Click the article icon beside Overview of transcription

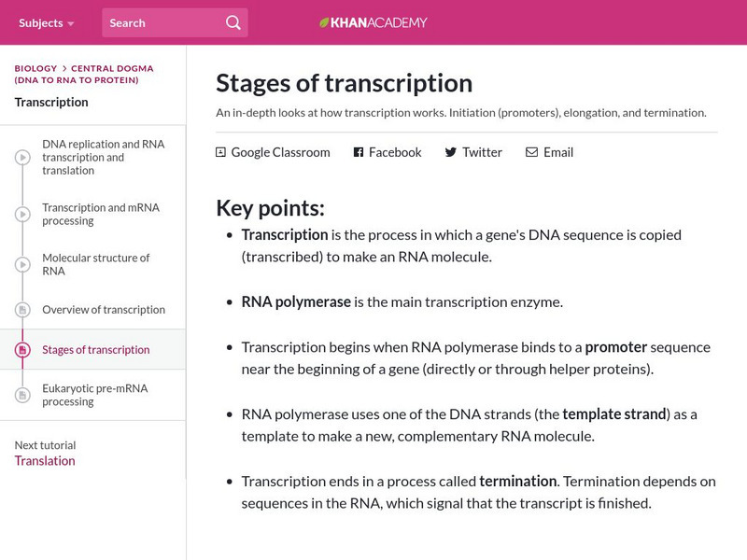[21, 309]
